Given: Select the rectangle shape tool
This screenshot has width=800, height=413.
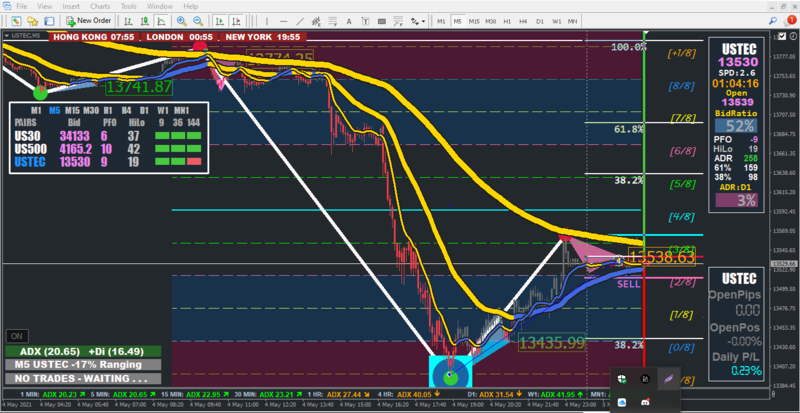Looking at the screenshot, I should point(381,21).
